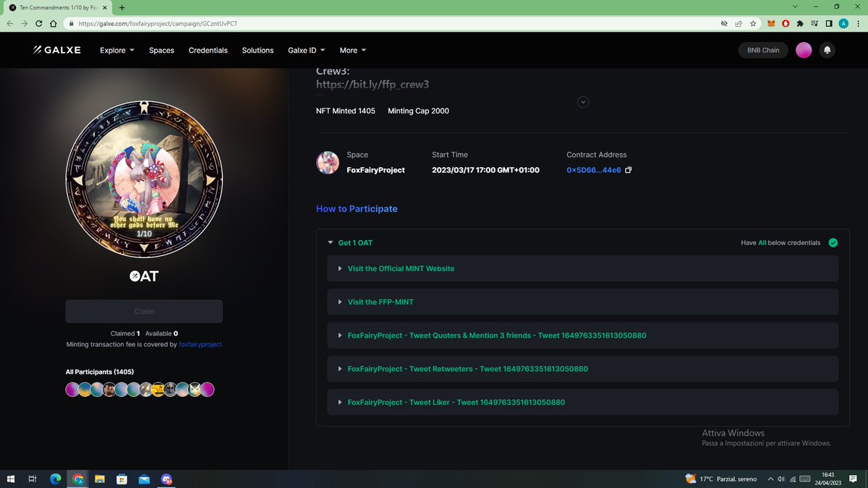Click the share page icon in address bar
The image size is (868, 488).
point(739,23)
